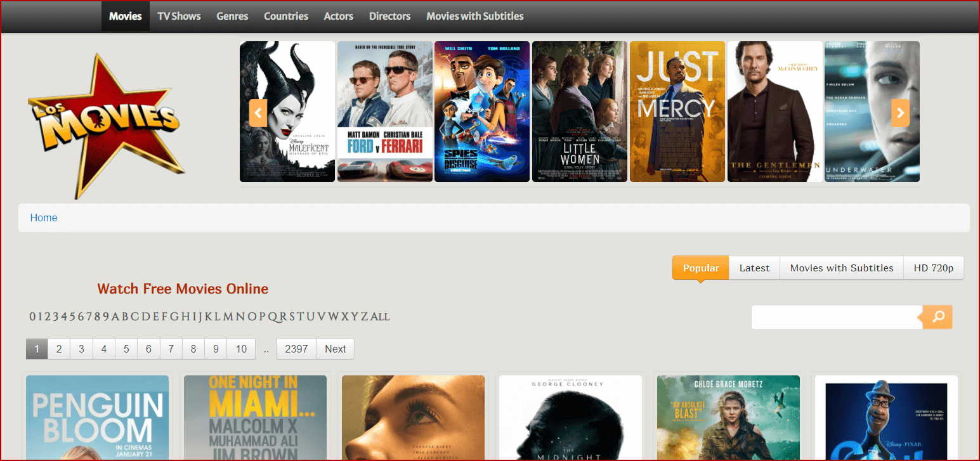Image resolution: width=980 pixels, height=461 pixels.
Task: Filter movies by letter G
Action: tap(174, 316)
